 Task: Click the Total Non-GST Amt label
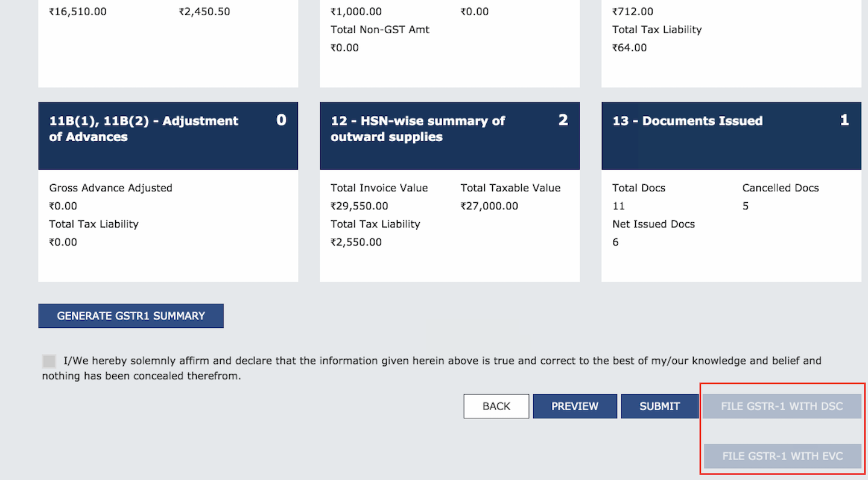tap(380, 30)
